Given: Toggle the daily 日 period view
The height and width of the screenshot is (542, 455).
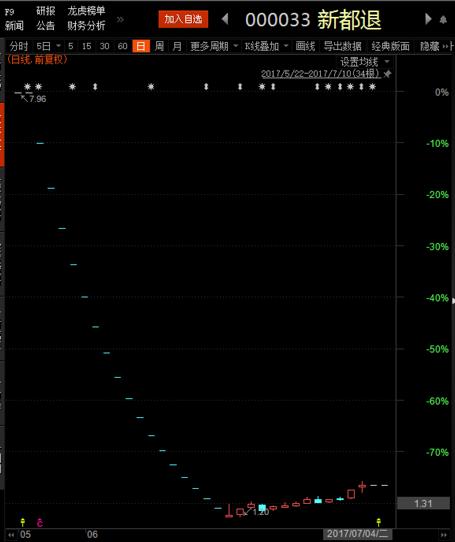Looking at the screenshot, I should click(141, 46).
